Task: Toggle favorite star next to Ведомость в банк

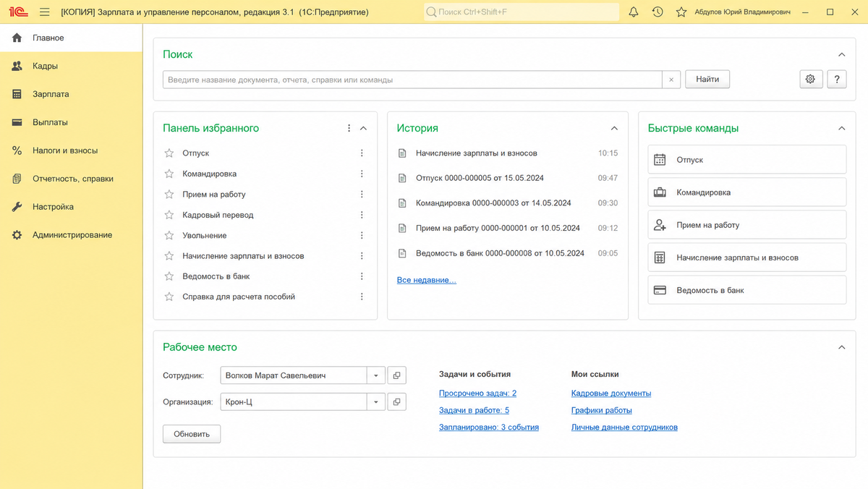Action: (169, 276)
